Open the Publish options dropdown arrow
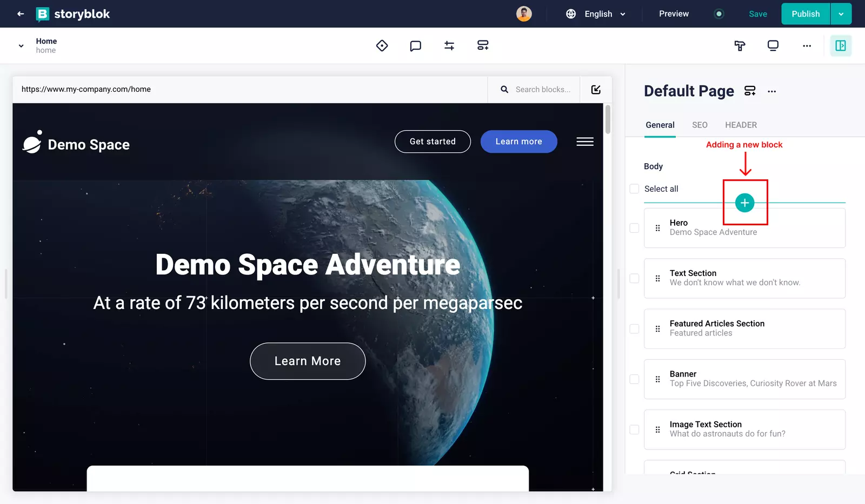The width and height of the screenshot is (865, 504). tap(841, 14)
